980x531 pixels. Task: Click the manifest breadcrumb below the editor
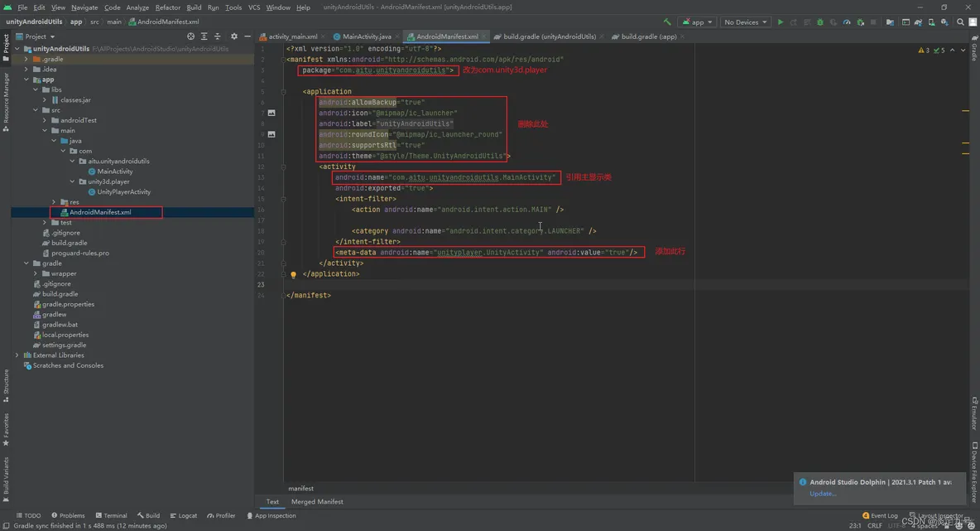pos(300,489)
